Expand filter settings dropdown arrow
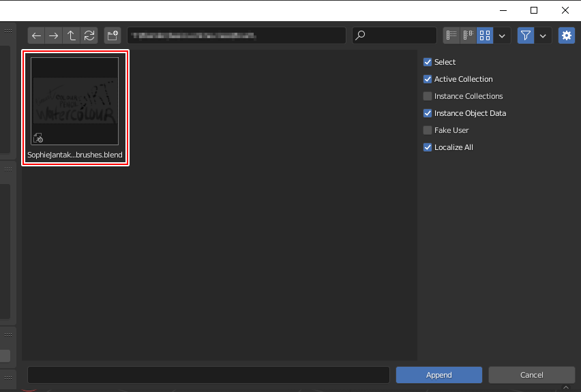 [x=543, y=35]
